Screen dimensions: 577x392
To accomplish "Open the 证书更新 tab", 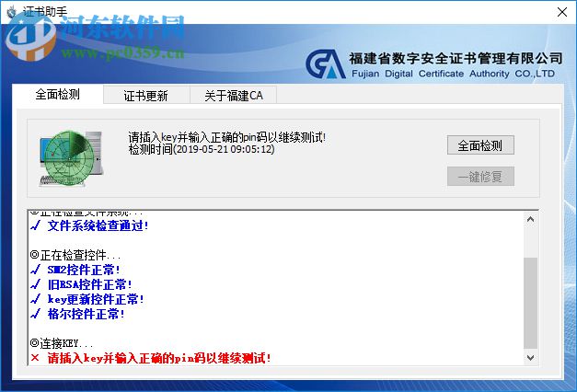I will tap(146, 96).
